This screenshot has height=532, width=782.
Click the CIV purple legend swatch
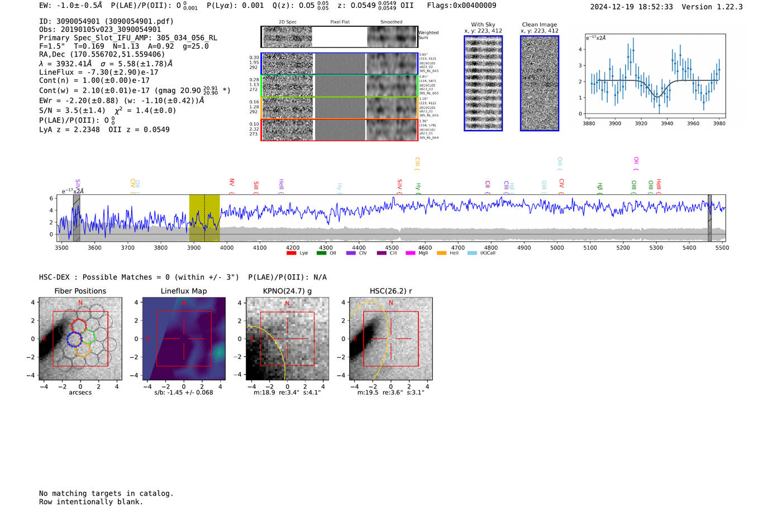(351, 253)
